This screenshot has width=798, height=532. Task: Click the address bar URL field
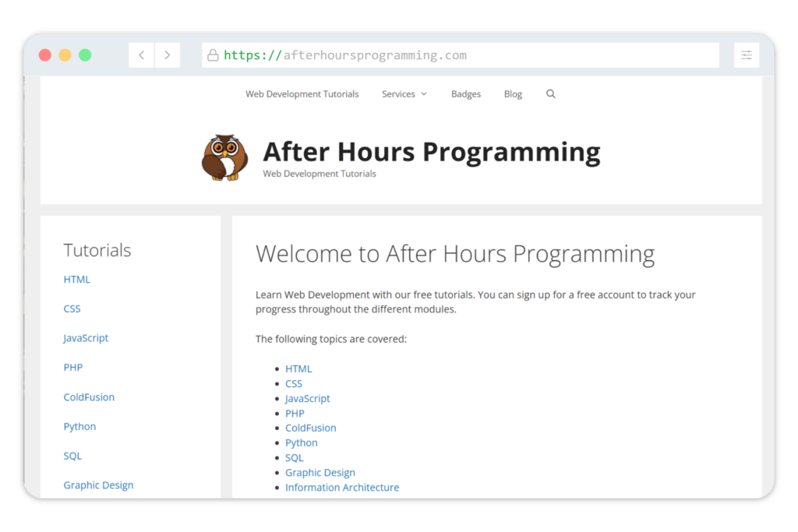(x=460, y=55)
